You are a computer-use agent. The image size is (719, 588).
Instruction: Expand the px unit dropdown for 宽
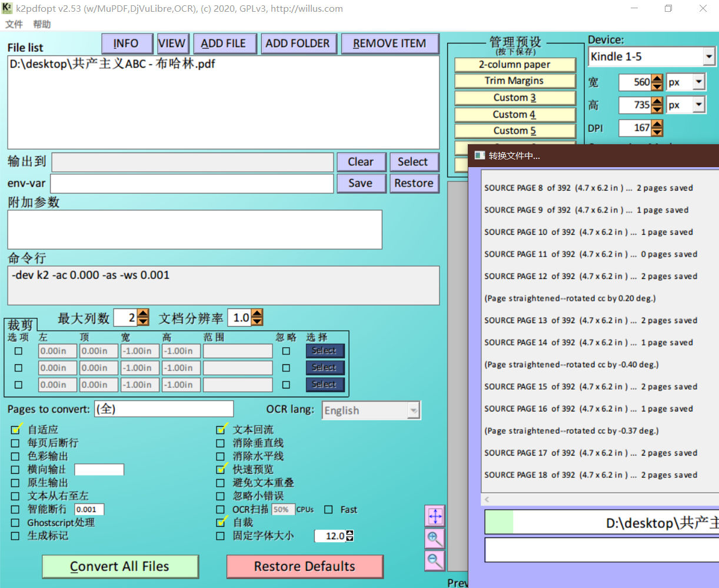coord(698,82)
